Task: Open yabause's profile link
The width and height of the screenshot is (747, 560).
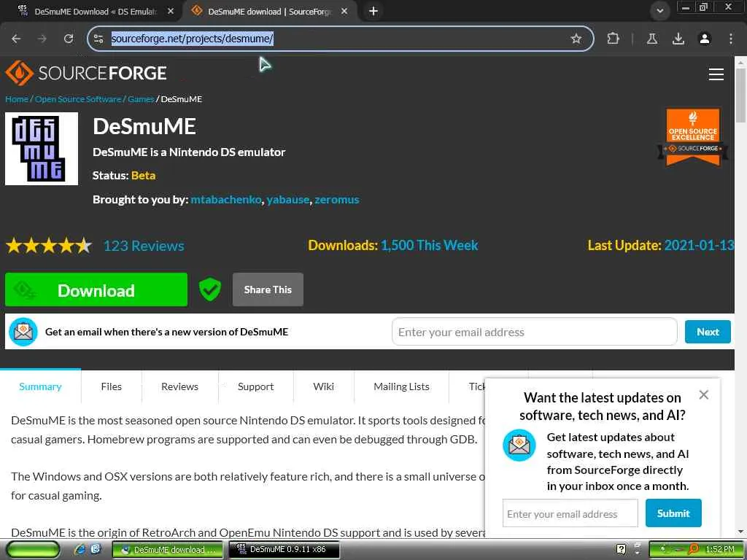Action: 287,200
